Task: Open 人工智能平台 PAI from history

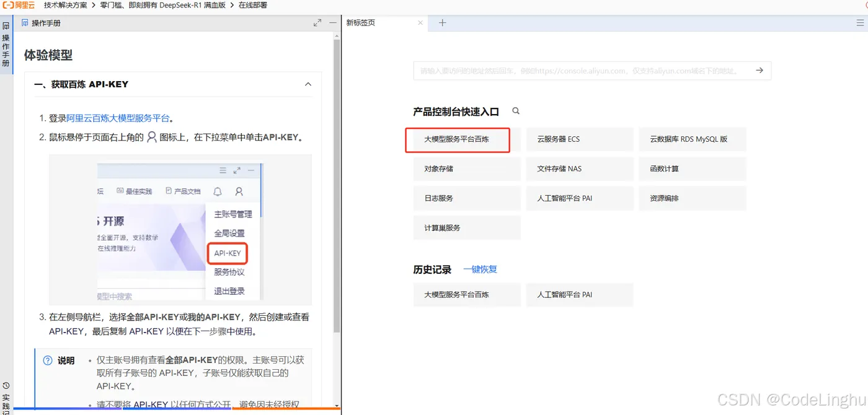Action: tap(580, 295)
